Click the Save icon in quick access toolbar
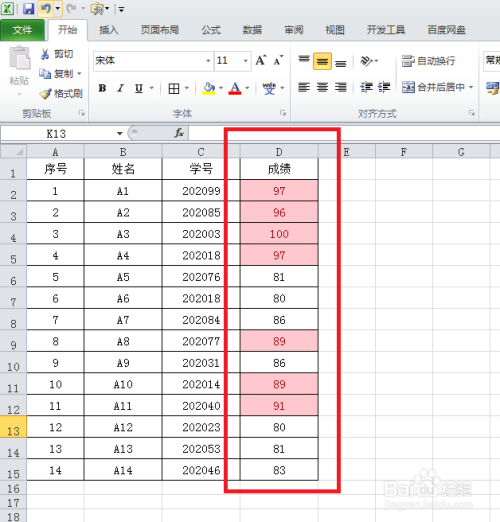Image resolution: width=500 pixels, height=522 pixels. pos(29,9)
